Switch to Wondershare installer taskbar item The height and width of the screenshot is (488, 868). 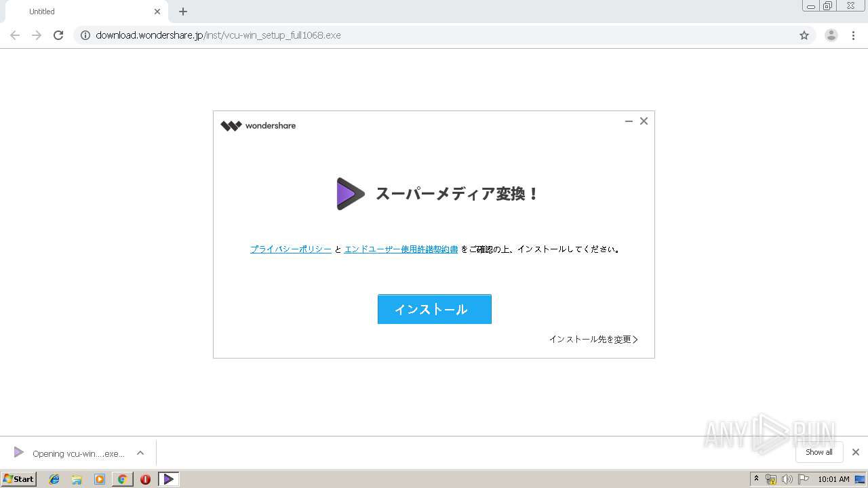(168, 479)
